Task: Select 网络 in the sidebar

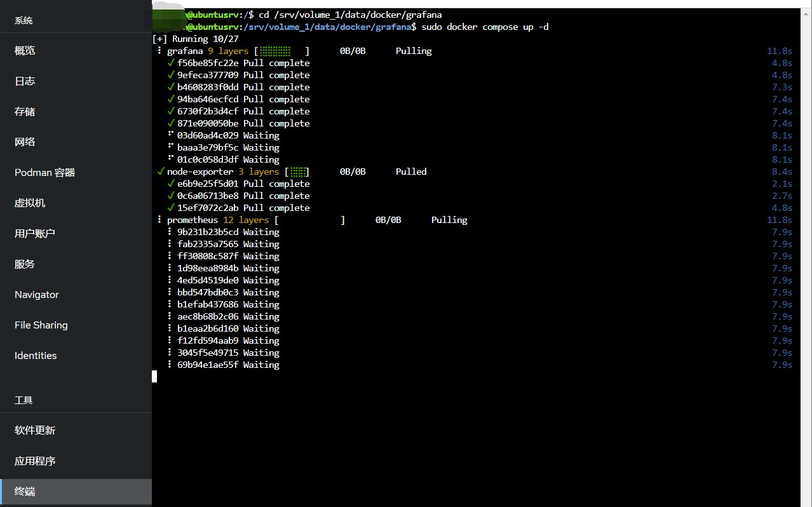Action: (x=25, y=142)
